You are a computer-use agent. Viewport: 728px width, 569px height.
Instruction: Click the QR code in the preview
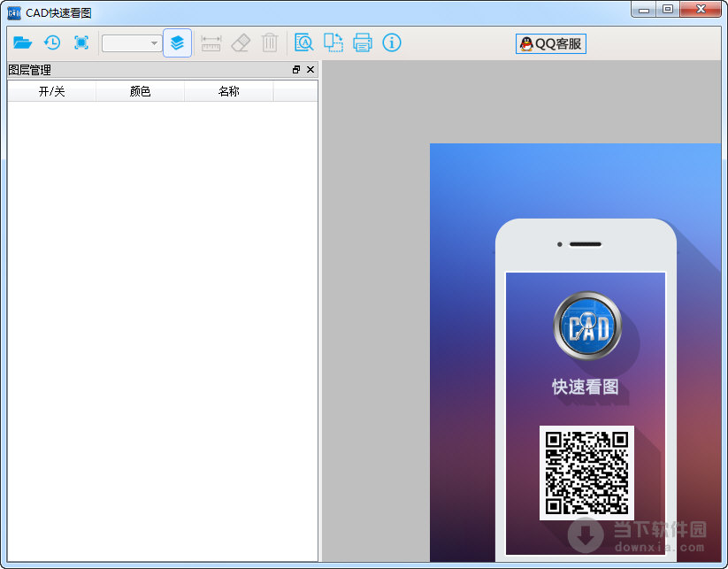tap(586, 473)
